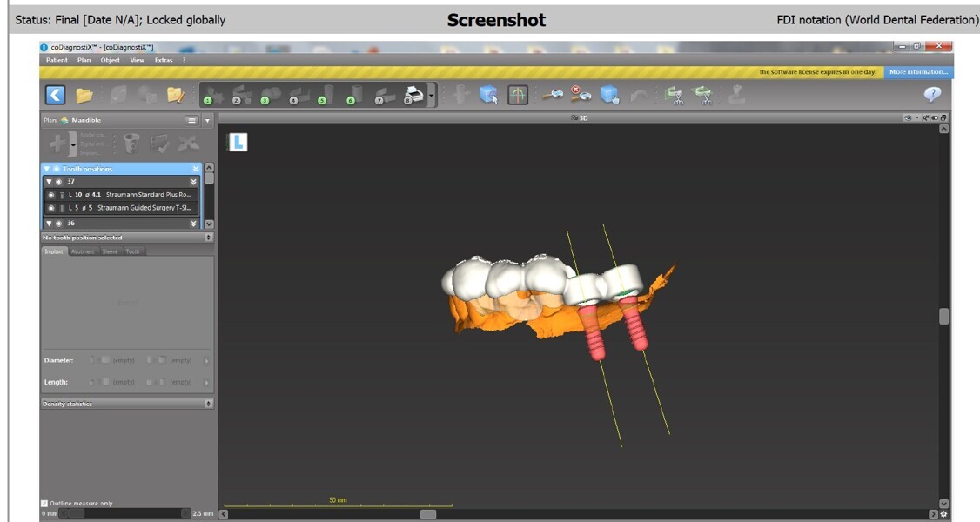Open the Plan menu
This screenshot has height=522, width=980.
84,60
